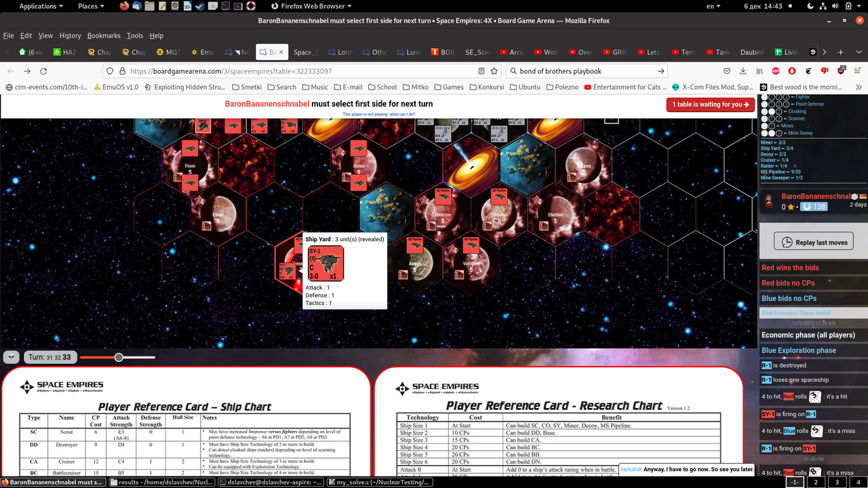This screenshot has width=868, height=488.
Task: Click the red ship counter above Athos
Action: 359,148
